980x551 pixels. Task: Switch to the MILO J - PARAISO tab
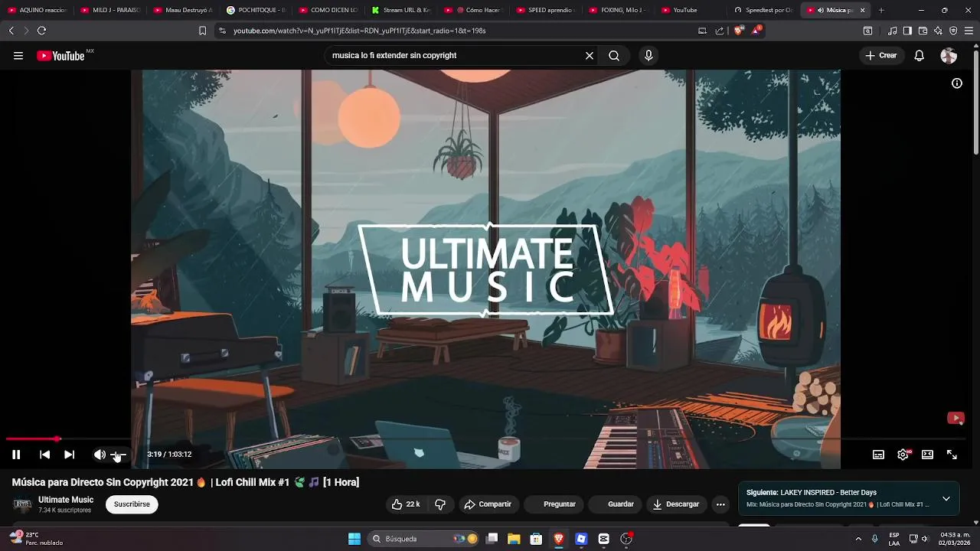(109, 10)
